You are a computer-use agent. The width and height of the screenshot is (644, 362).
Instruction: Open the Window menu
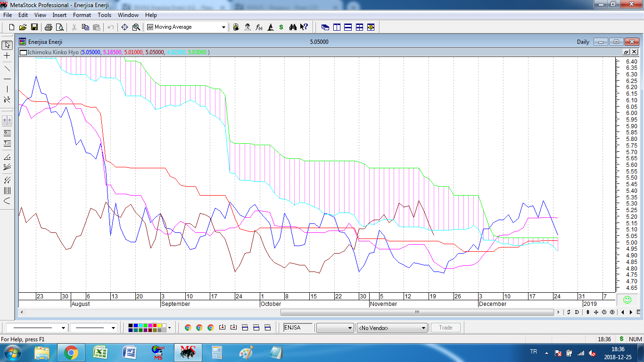tap(128, 15)
